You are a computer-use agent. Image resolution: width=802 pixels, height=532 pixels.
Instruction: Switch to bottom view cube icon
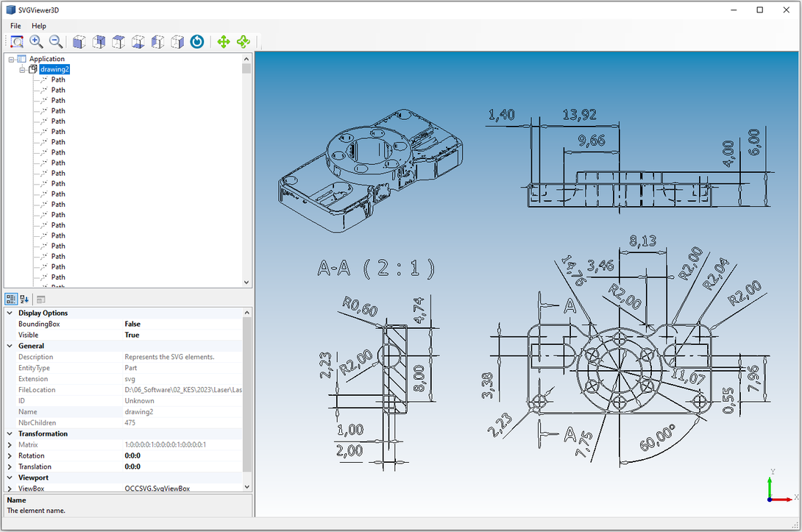coord(138,42)
